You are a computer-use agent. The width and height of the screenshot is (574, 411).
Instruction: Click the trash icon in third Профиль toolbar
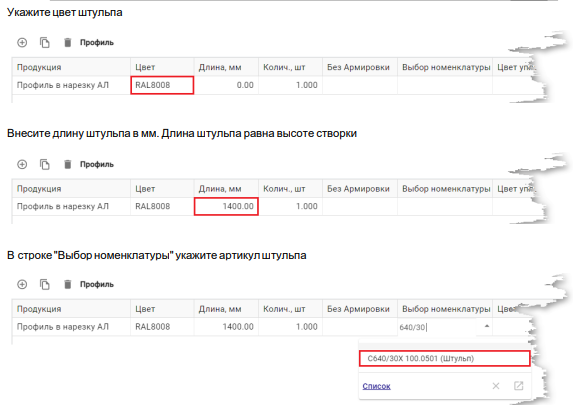click(67, 284)
